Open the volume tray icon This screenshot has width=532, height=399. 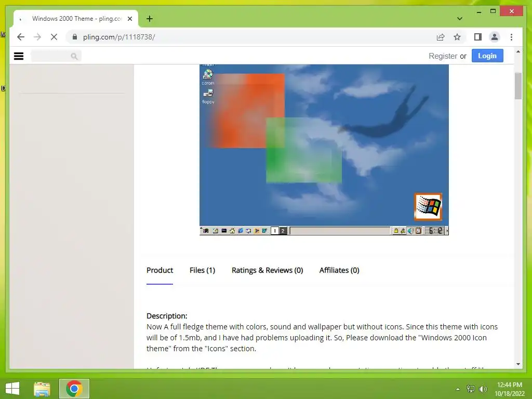483,389
